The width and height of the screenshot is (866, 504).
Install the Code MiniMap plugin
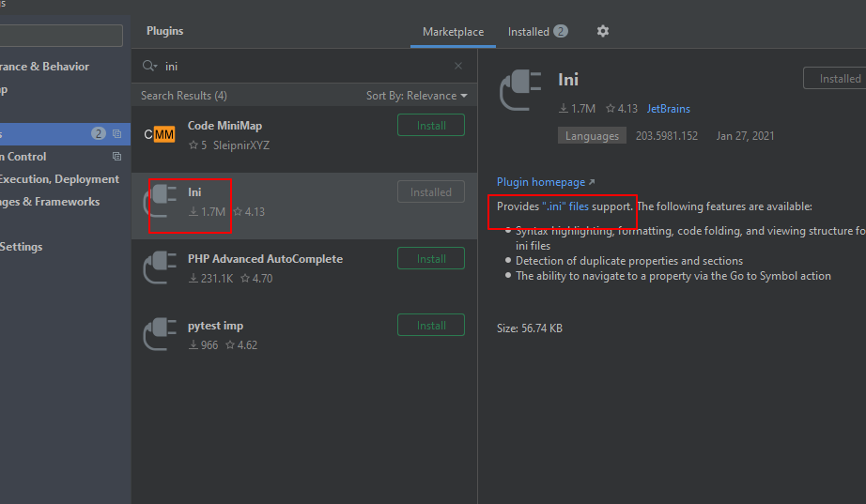(x=431, y=126)
